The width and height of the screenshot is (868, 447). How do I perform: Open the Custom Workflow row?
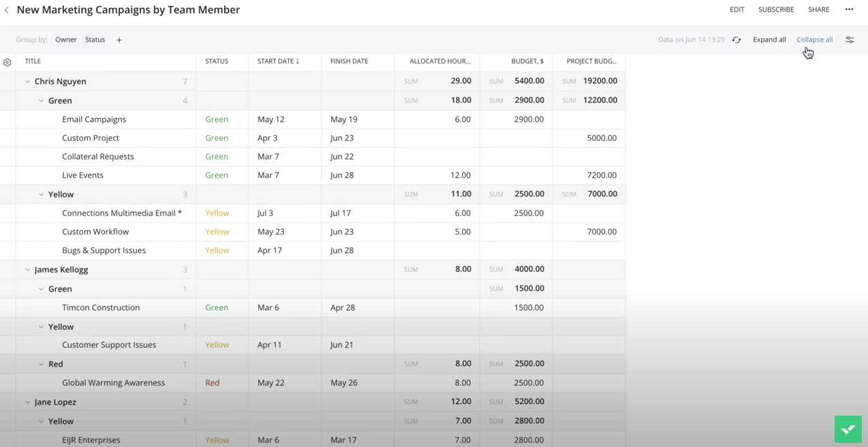95,232
